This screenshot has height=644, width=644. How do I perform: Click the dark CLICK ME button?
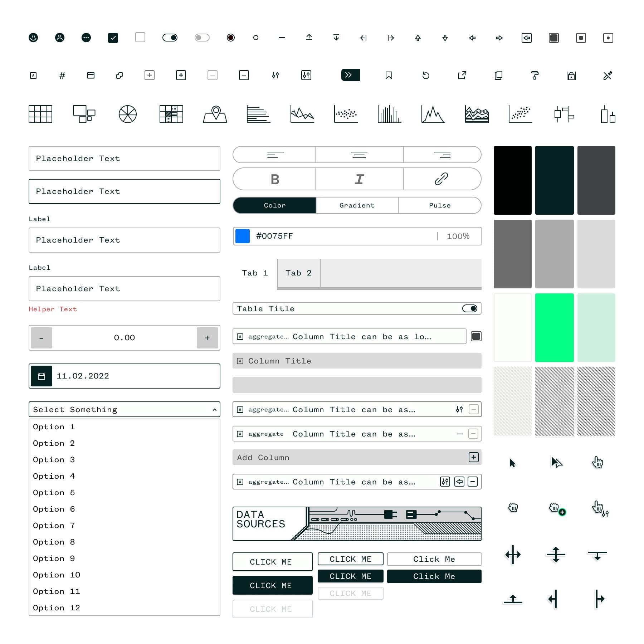point(272,585)
